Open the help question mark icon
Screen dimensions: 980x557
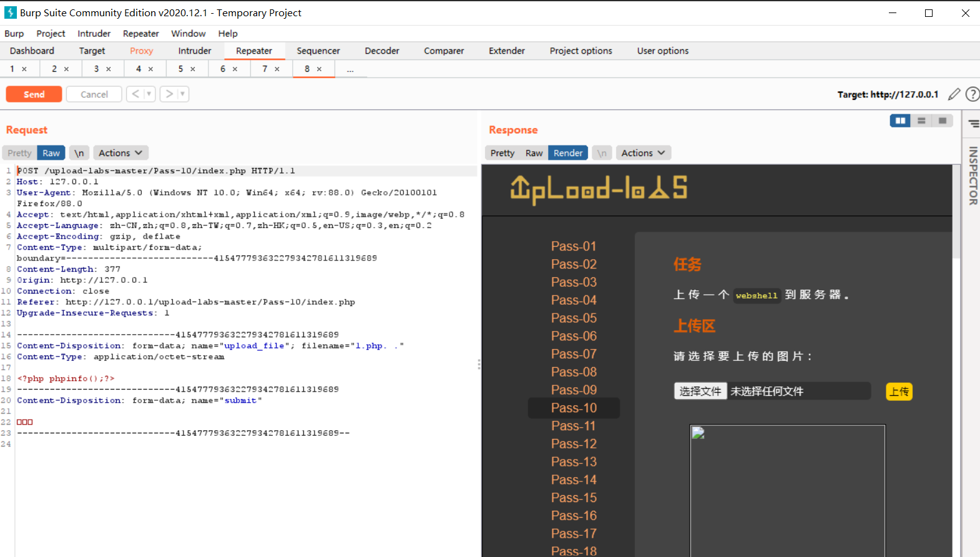coord(972,94)
